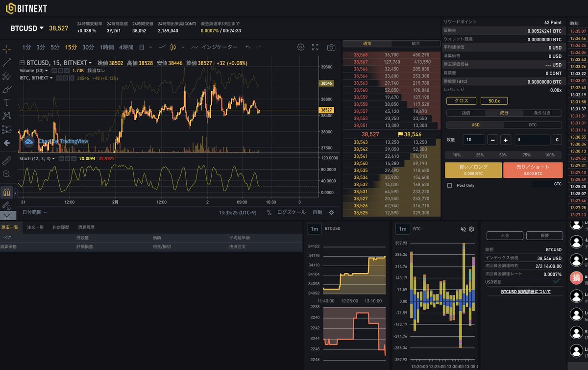Switch order book to 統合 tab
This screenshot has height=370, width=588.
point(416,44)
